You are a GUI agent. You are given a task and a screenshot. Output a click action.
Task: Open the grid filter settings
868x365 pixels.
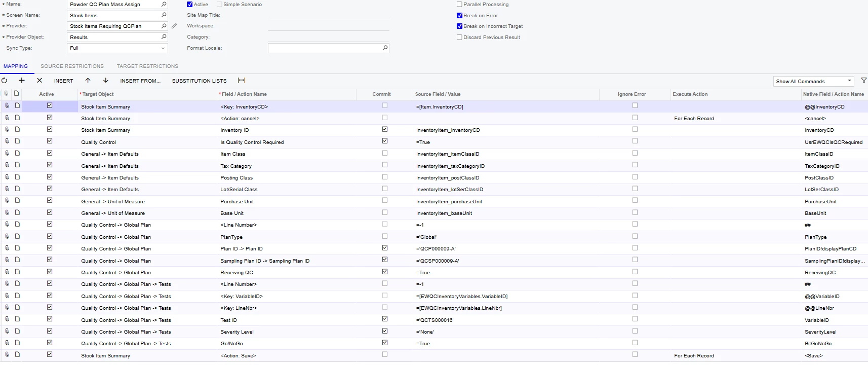click(x=864, y=81)
